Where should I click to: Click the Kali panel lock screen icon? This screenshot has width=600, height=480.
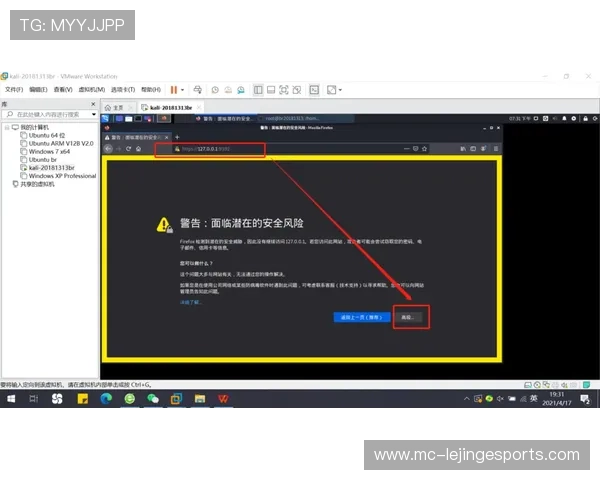tap(585, 119)
